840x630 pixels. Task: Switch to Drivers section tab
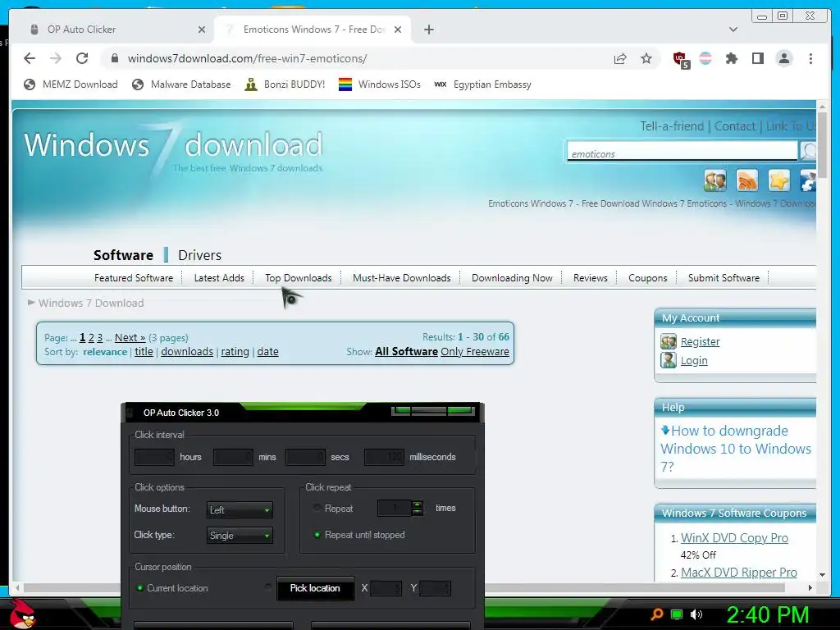(200, 255)
